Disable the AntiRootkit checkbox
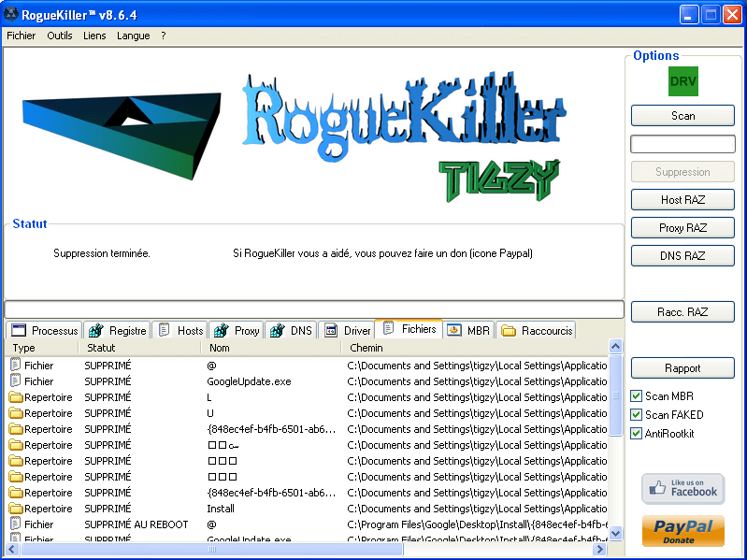This screenshot has height=560, width=747. (637, 434)
